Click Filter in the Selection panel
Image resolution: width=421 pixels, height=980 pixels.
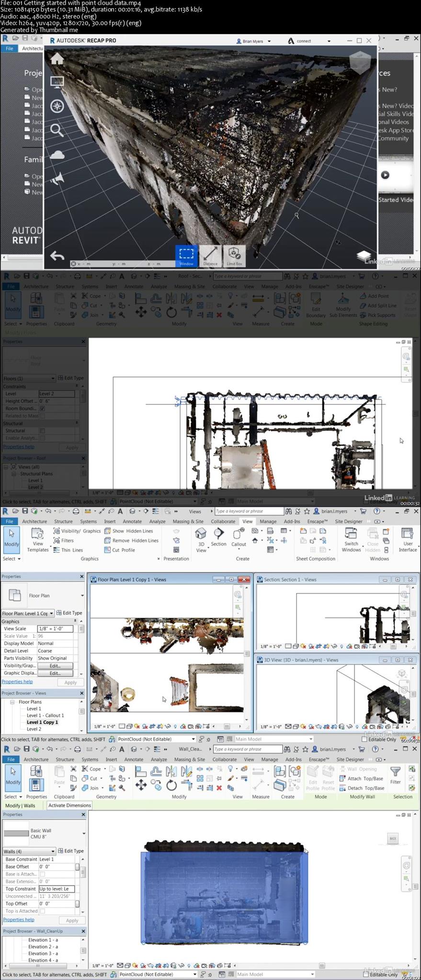pyautogui.click(x=395, y=775)
